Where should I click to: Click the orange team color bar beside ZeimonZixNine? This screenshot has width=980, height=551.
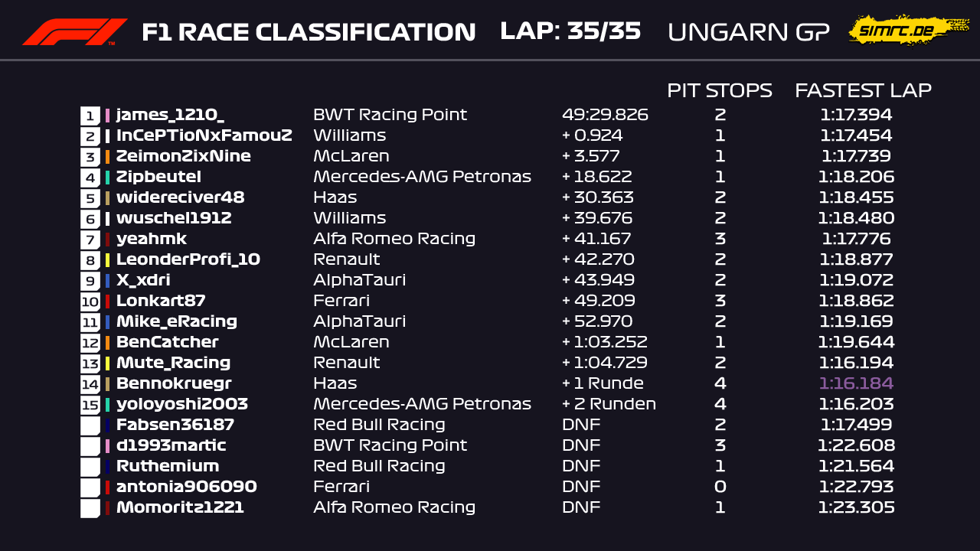[108, 157]
